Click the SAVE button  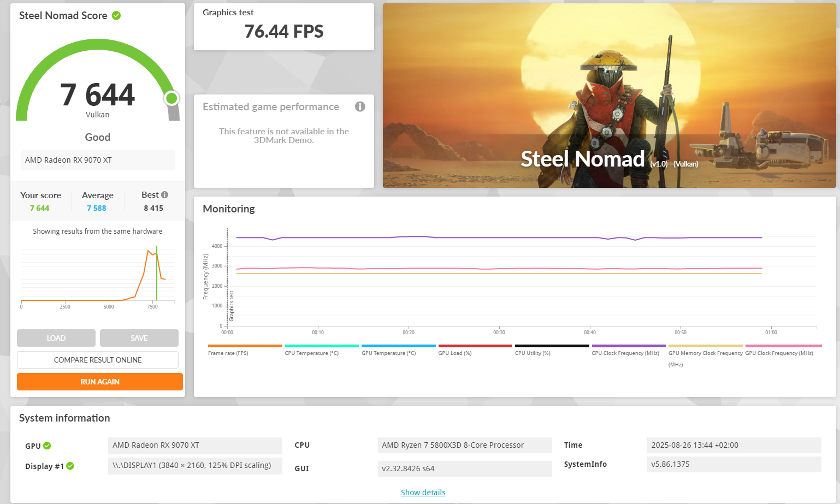(x=139, y=338)
